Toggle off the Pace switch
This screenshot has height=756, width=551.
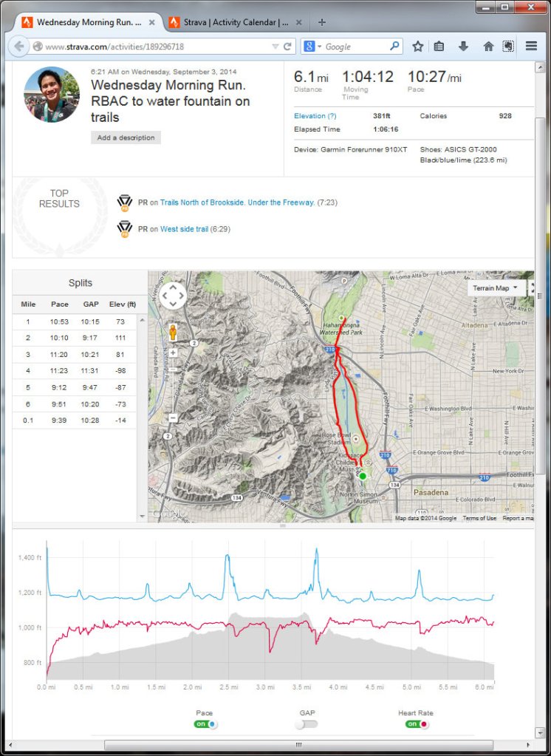click(x=205, y=724)
